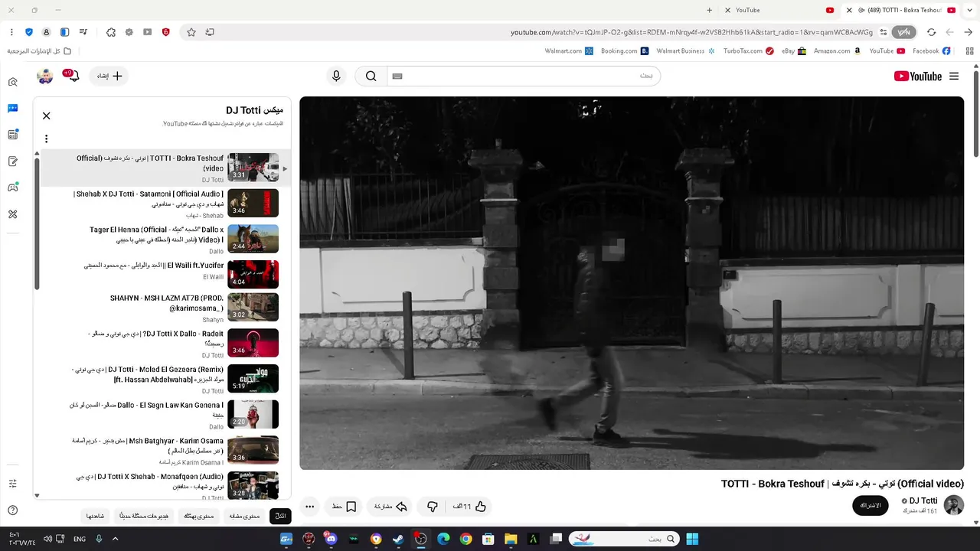Select the محتوى مشابه filter chip
Image resolution: width=980 pixels, height=551 pixels.
[245, 516]
